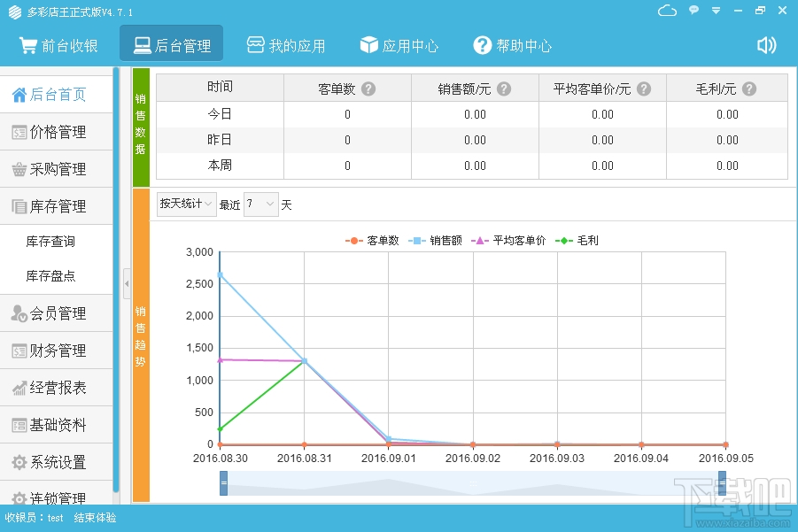Screen dimensions: 798x532
Task: Open the 库存盘点 sub-item
Action: pos(50,275)
